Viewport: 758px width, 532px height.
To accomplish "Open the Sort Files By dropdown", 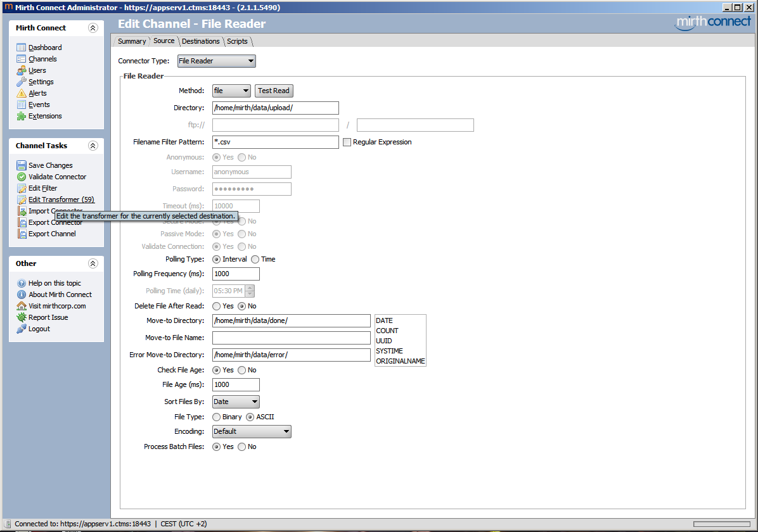I will (236, 402).
